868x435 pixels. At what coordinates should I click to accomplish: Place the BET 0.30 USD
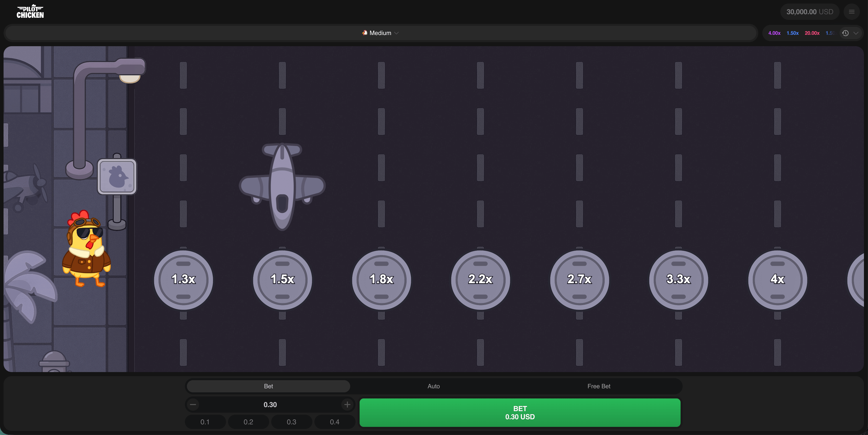click(x=520, y=412)
